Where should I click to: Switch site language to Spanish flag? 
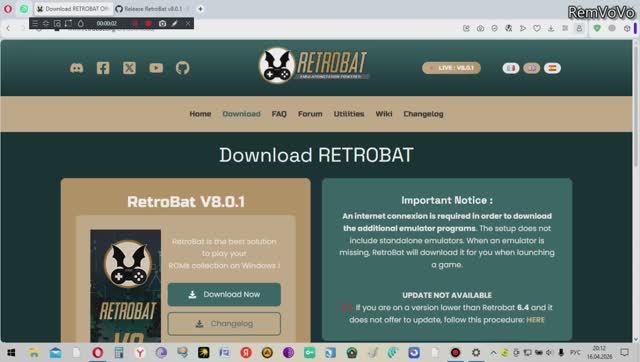coord(552,68)
